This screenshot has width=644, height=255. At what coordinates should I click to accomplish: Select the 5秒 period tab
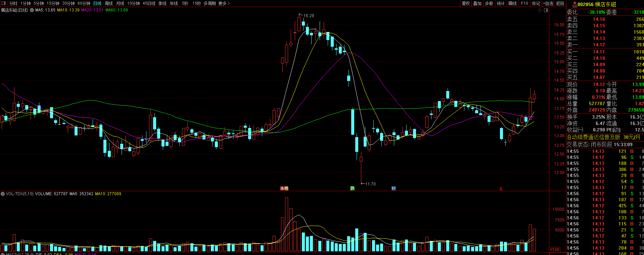click(x=185, y=3)
